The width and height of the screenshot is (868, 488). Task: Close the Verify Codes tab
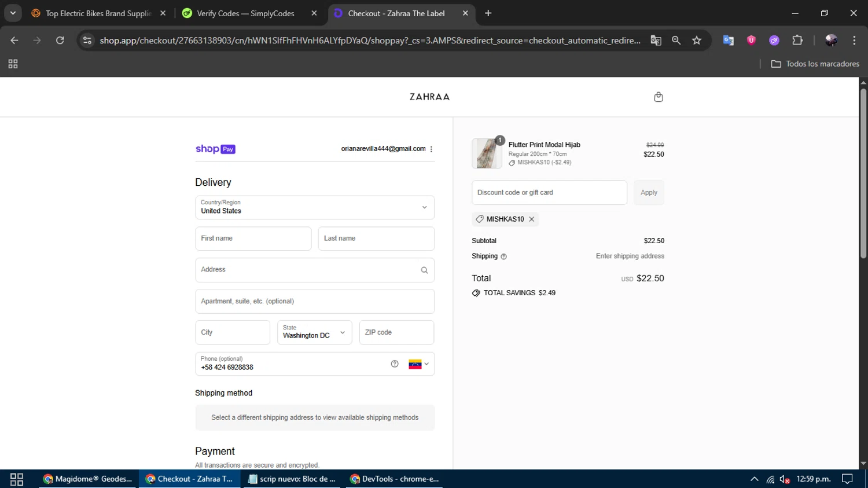point(314,13)
